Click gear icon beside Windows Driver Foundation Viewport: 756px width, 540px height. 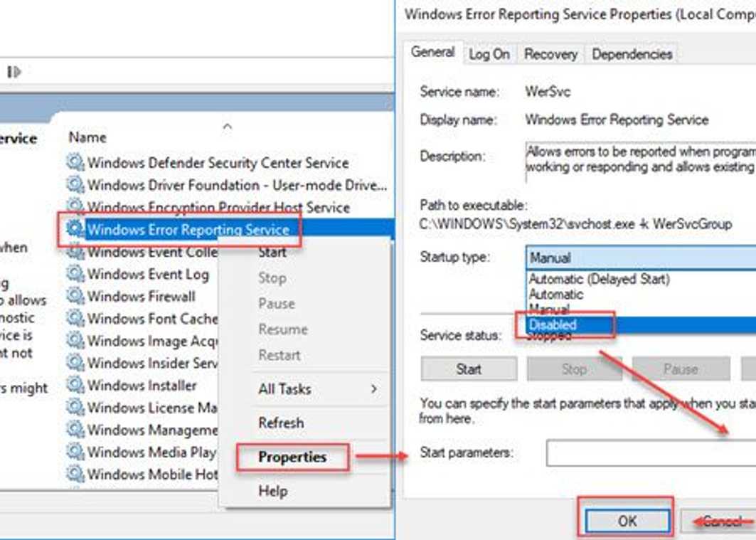75,184
